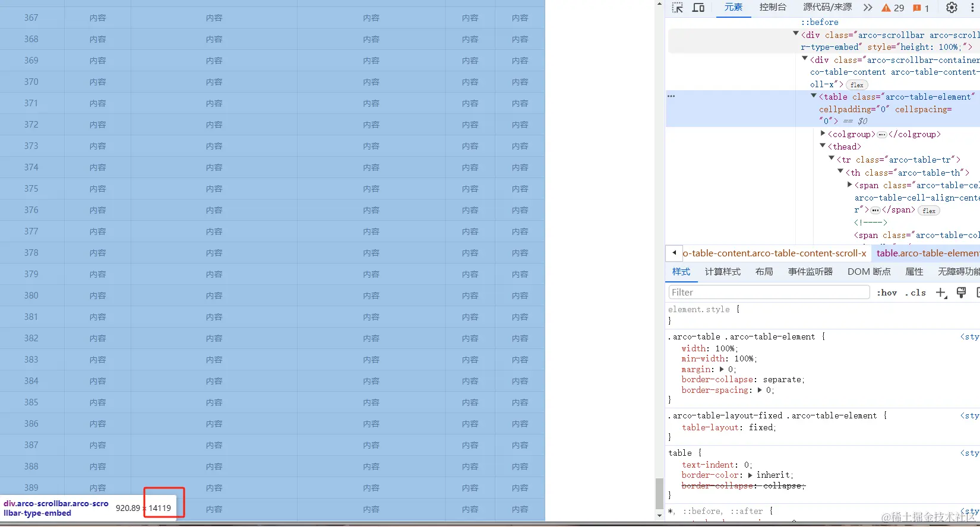Open the 元素 tab

pyautogui.click(x=734, y=7)
